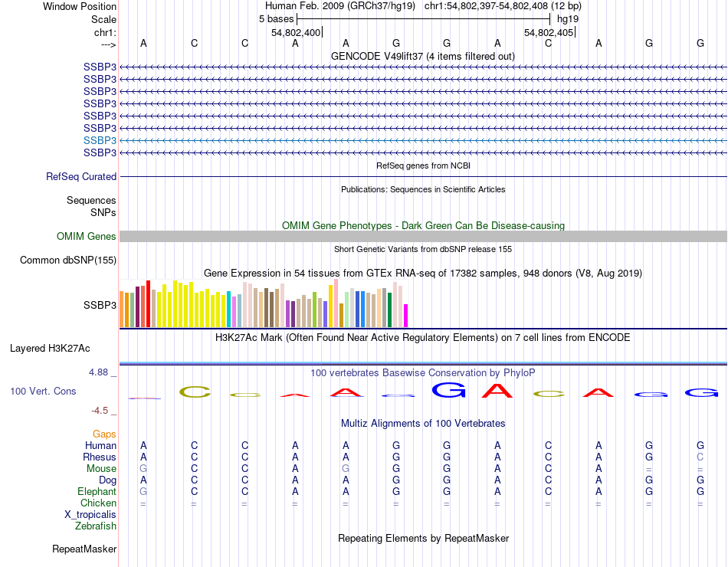
Task: Click the largest blue G in PhyloP logo
Action: [x=448, y=389]
